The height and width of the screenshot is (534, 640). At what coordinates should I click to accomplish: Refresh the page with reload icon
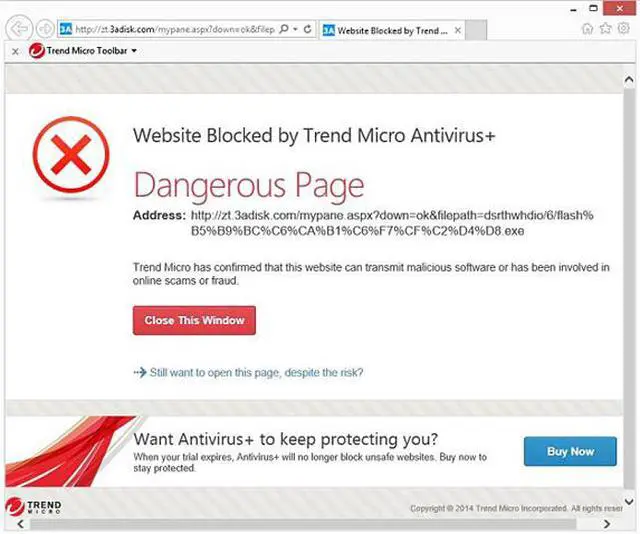(308, 29)
